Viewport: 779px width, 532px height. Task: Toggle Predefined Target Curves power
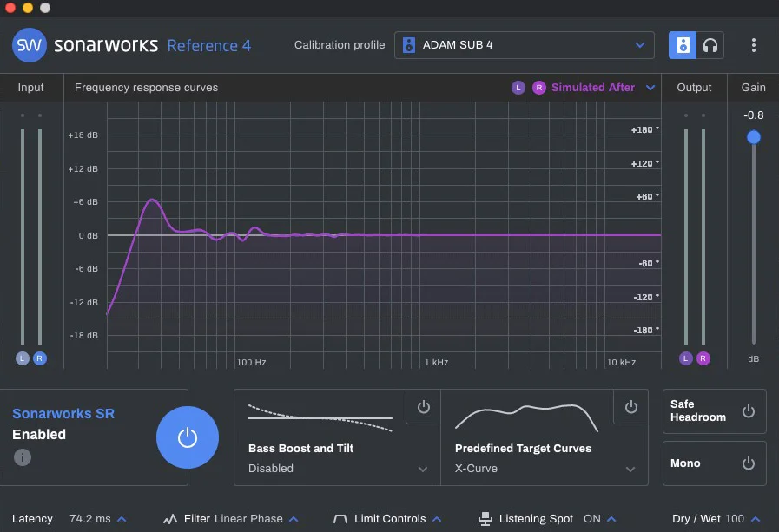(631, 407)
